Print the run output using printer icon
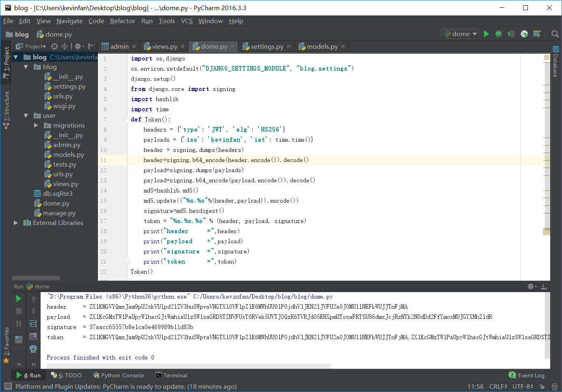The height and width of the screenshot is (392, 562). (x=33, y=349)
